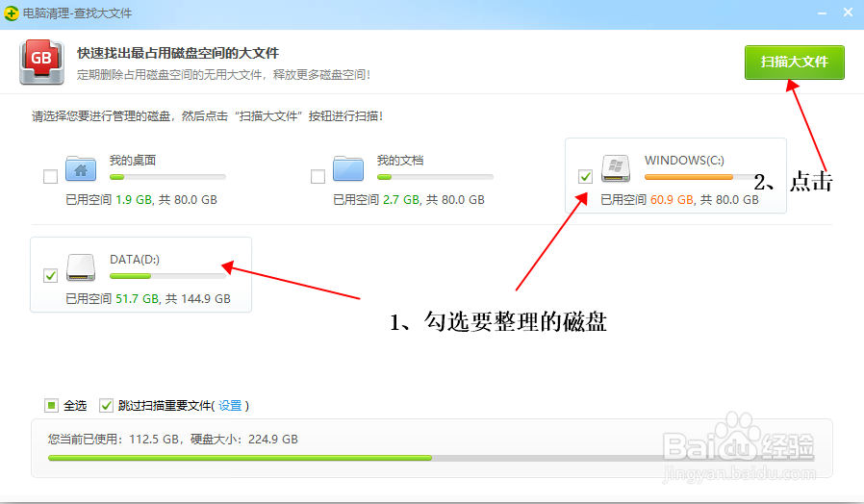
Task: Click the text 已用空间 1.9 GB, 共 80.0 GB
Action: coord(141,200)
